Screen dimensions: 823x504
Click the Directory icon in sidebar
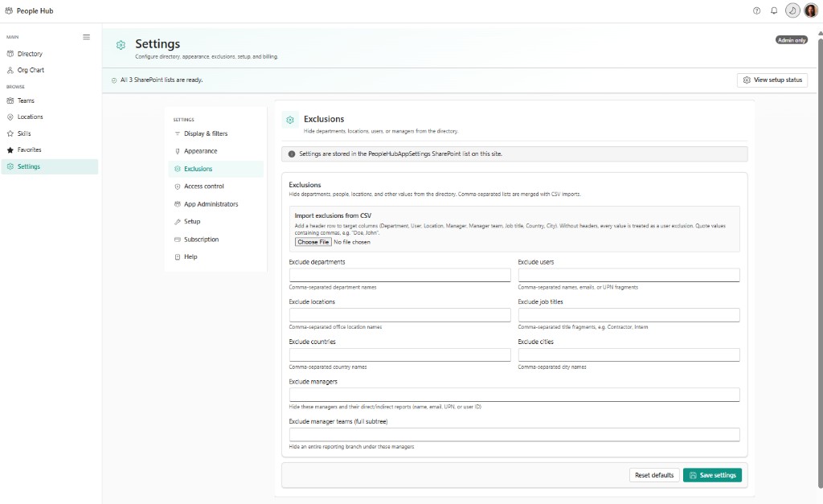coord(10,54)
